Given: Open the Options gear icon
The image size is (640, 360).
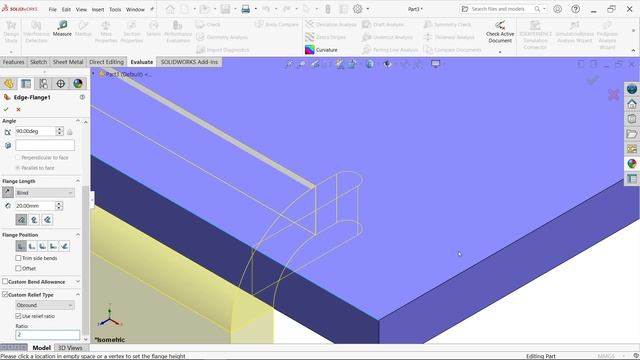Looking at the screenshot, I should (x=358, y=9).
